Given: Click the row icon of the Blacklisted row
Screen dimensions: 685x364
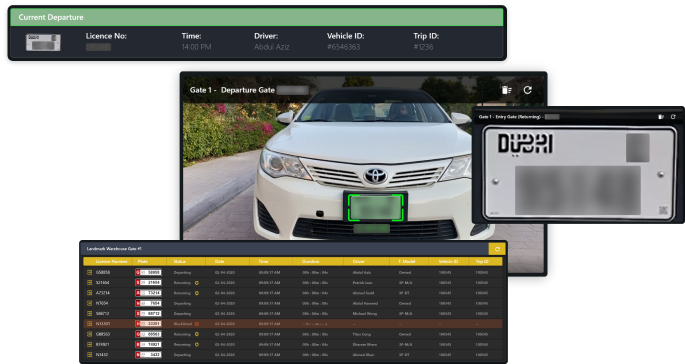Looking at the screenshot, I should (89, 324).
